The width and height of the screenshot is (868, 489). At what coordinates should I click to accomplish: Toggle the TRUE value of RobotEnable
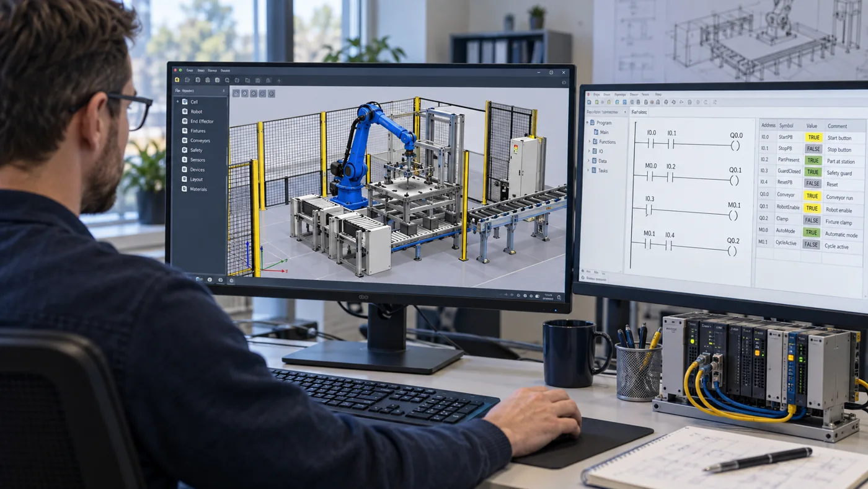(812, 208)
